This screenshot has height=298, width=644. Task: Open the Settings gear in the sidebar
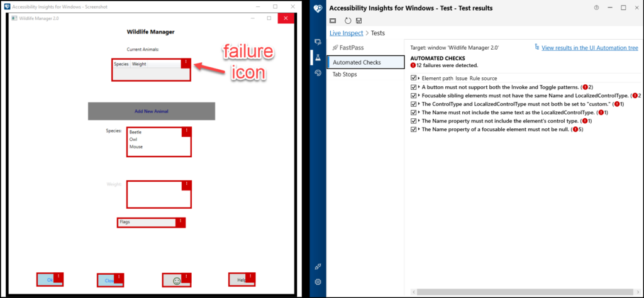tap(318, 282)
